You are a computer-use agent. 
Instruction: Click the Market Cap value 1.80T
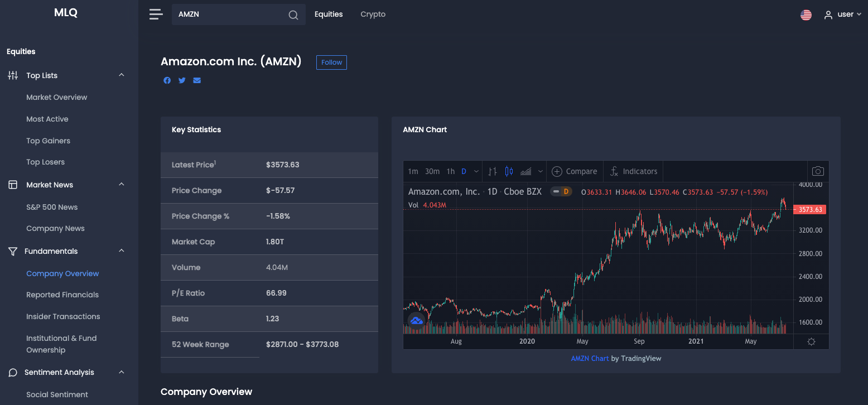(276, 242)
